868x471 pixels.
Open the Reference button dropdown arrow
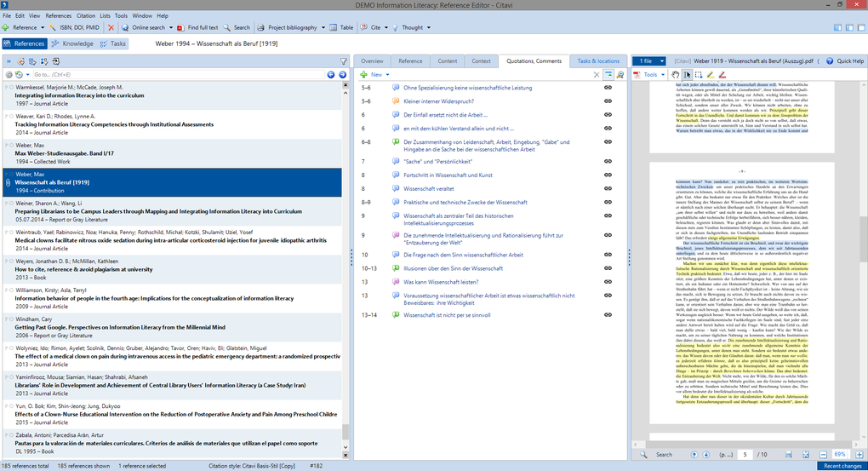(42, 27)
